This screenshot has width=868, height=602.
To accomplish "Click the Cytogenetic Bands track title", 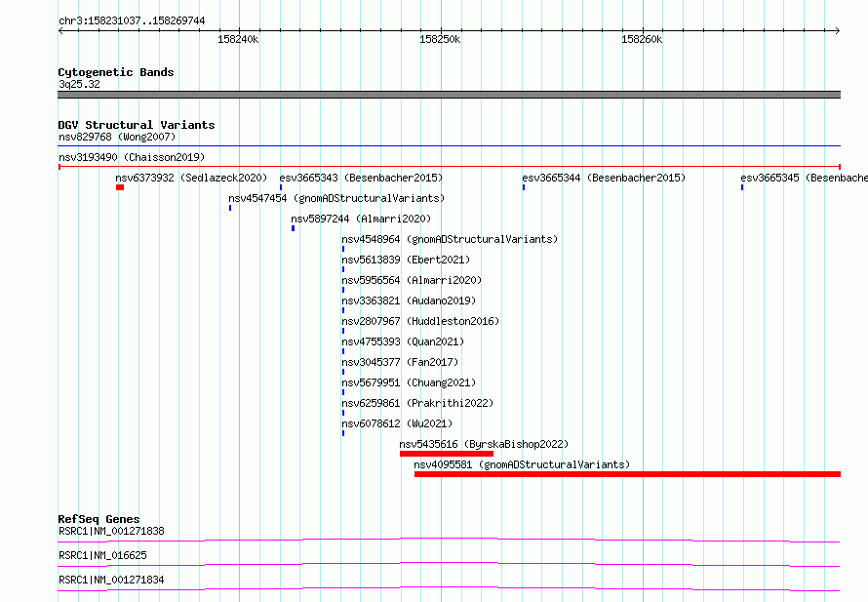I will [x=116, y=72].
